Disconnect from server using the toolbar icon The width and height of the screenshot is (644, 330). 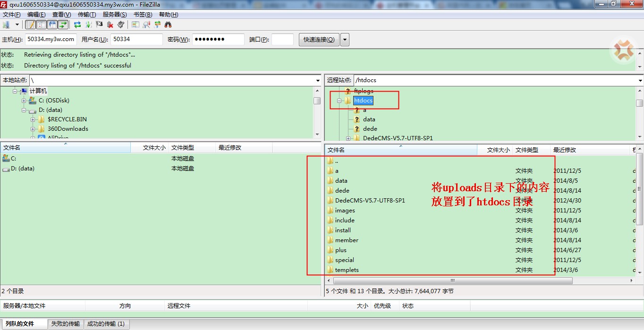(x=110, y=25)
